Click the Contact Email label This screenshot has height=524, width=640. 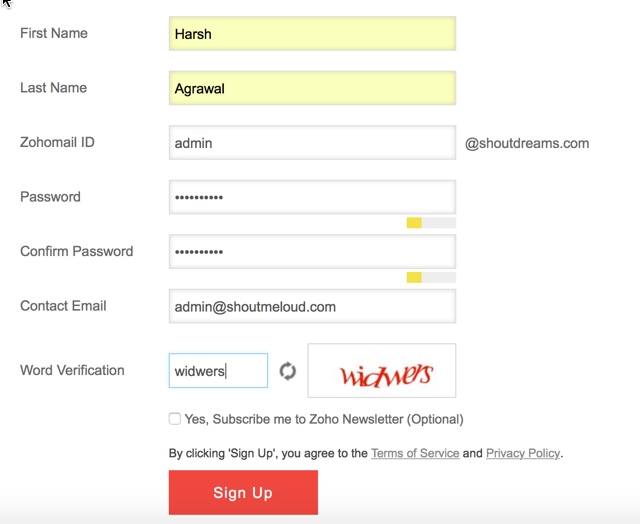click(63, 306)
